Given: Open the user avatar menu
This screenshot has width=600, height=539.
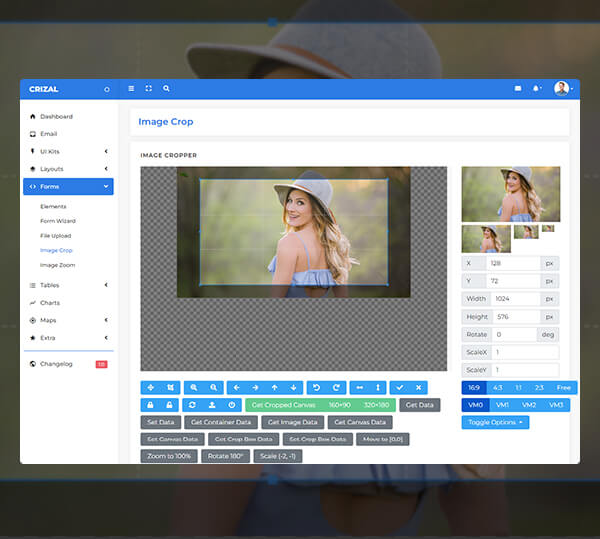Looking at the screenshot, I should click(x=561, y=88).
